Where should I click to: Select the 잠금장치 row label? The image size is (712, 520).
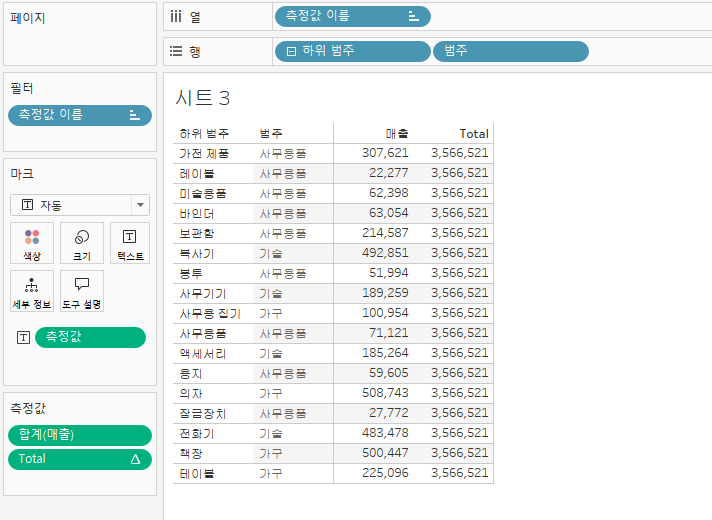[x=203, y=413]
